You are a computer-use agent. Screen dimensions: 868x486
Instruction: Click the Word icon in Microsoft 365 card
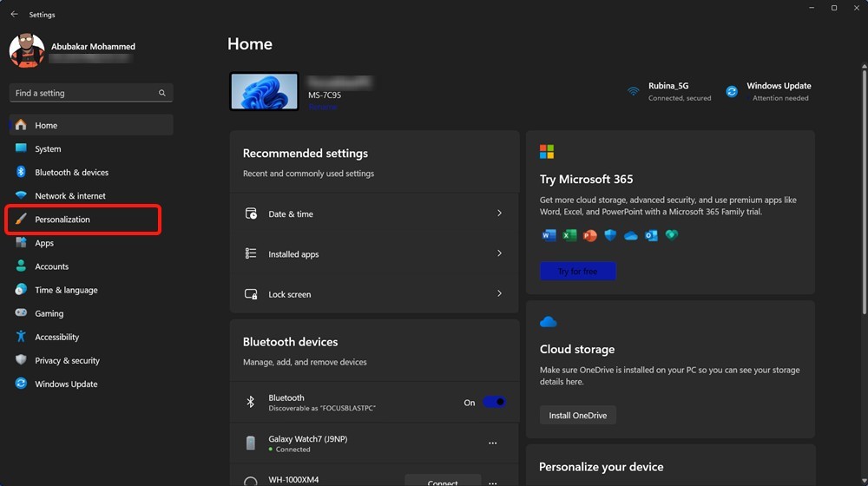point(549,235)
